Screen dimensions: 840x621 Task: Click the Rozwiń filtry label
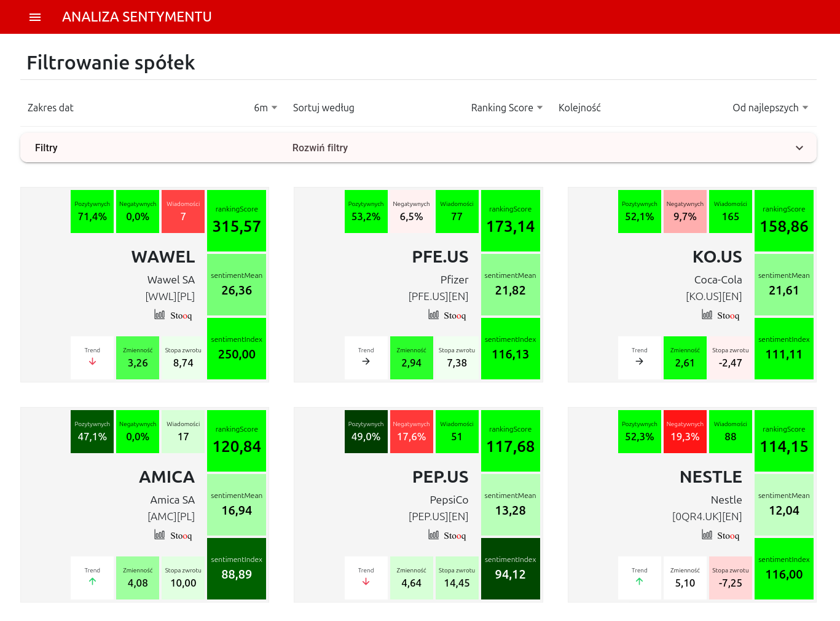click(x=320, y=148)
